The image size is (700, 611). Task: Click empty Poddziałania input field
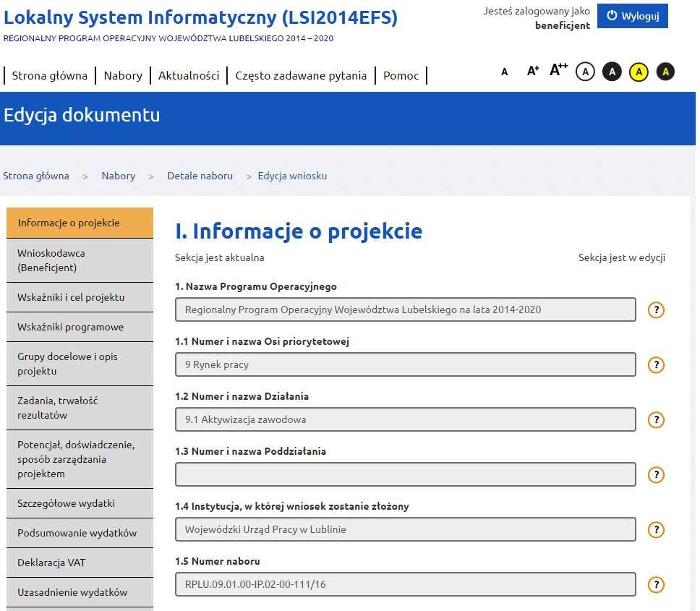click(406, 474)
